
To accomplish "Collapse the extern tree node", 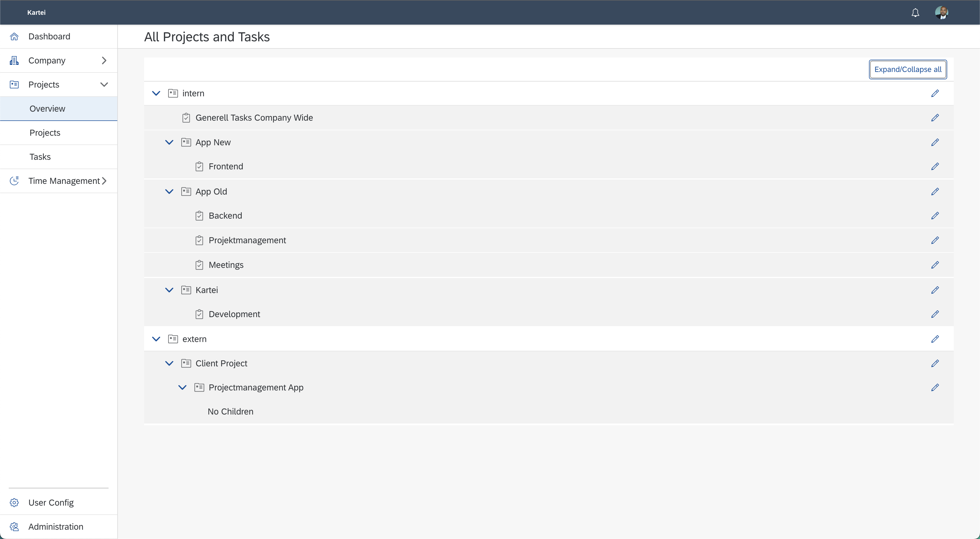I will 156,339.
